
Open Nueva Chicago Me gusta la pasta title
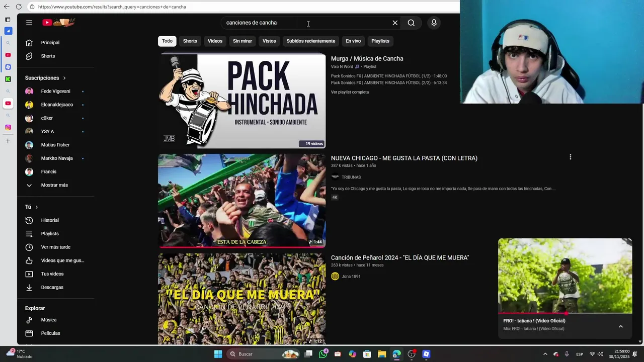tap(404, 158)
